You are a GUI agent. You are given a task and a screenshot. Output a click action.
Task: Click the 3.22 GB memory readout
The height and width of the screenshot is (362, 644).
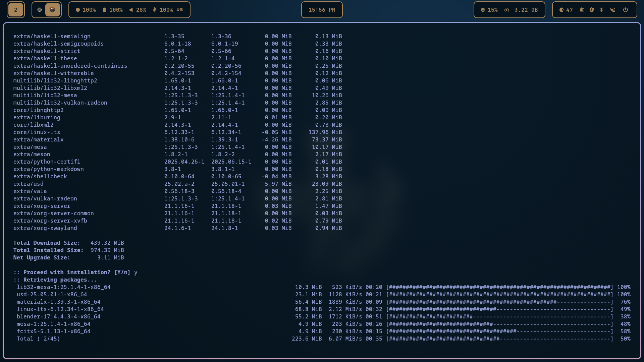tap(526, 10)
